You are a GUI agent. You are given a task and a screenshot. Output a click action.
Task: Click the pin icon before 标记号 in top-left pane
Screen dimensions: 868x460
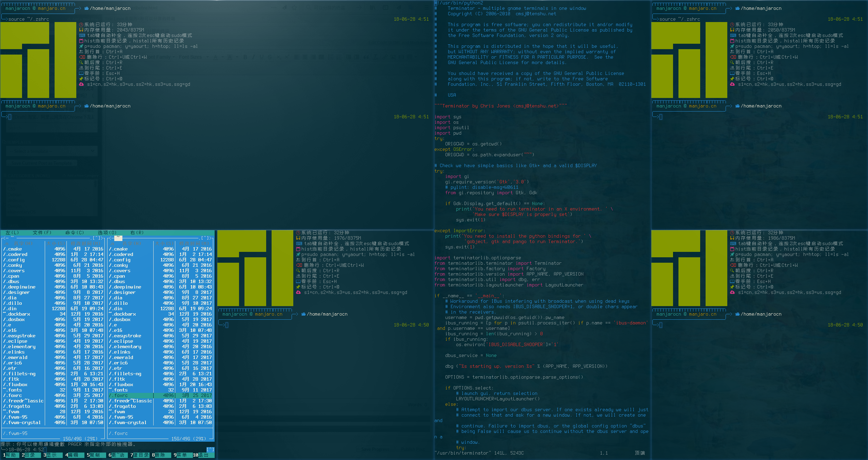[81, 79]
